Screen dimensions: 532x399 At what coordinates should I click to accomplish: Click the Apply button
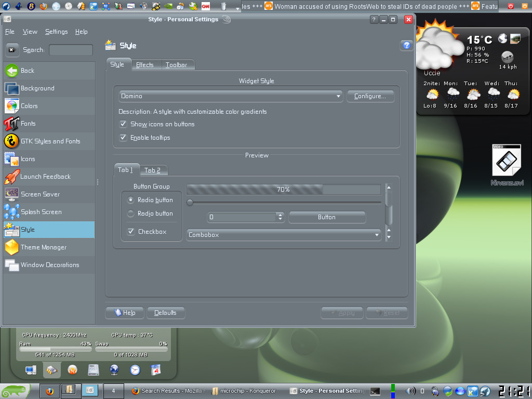pos(342,312)
